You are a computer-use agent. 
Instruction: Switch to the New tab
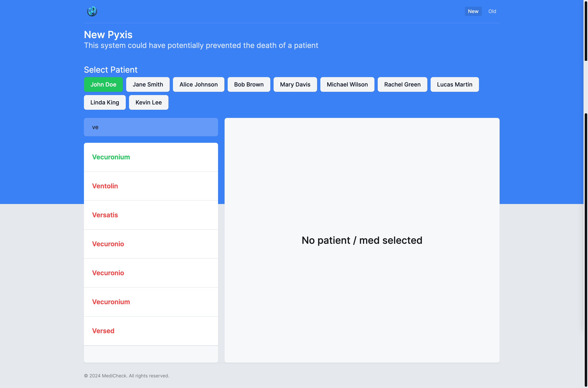click(x=473, y=11)
